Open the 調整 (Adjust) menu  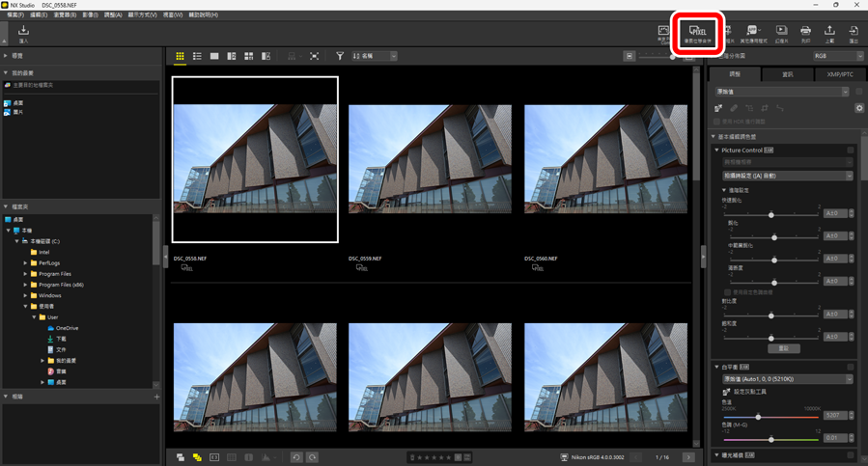pyautogui.click(x=112, y=15)
